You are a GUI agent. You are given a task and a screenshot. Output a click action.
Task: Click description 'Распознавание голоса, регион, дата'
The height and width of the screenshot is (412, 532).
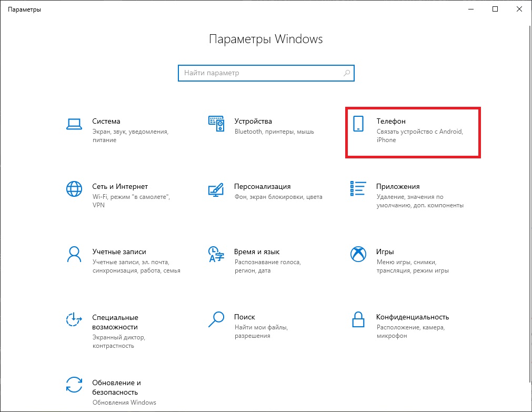pos(268,266)
